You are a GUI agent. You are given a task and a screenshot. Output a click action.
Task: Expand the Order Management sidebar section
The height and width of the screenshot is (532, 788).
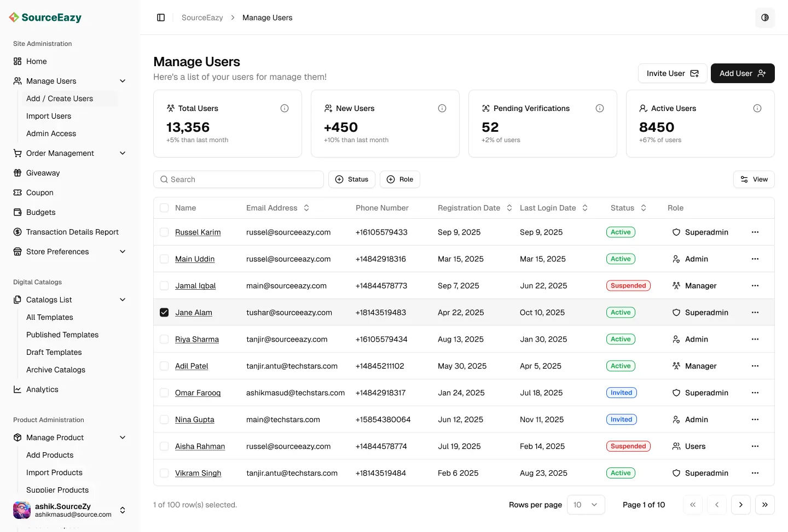pyautogui.click(x=123, y=153)
